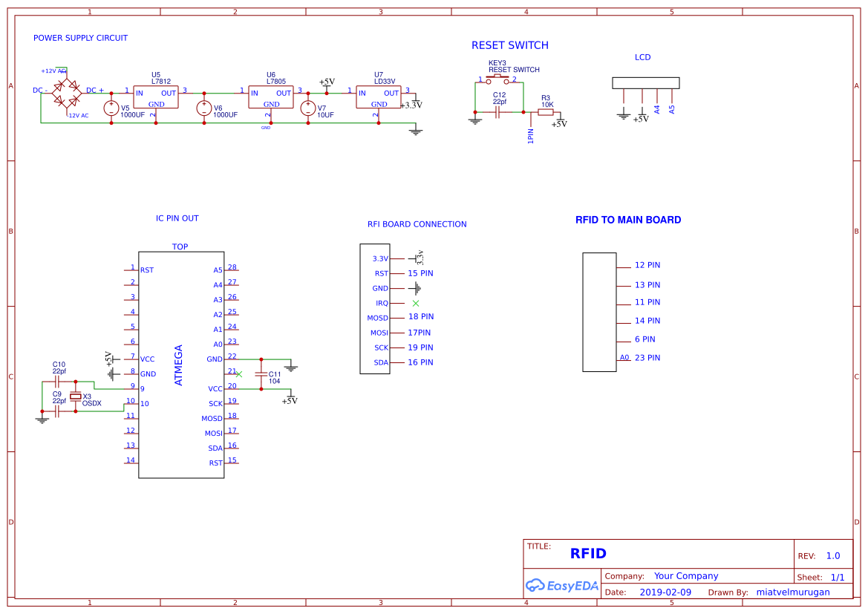868x614 pixels.
Task: Click the bridge rectifier diode symbol
Action: tap(66, 93)
